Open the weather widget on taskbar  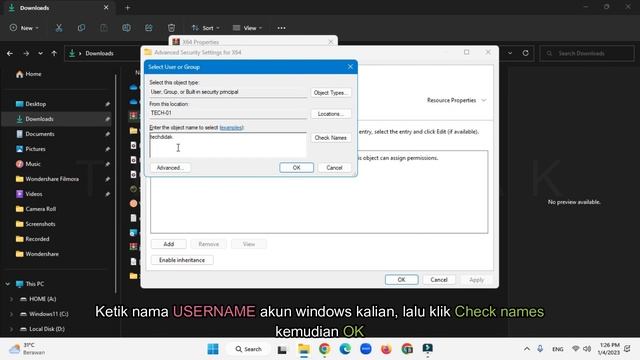[27, 349]
